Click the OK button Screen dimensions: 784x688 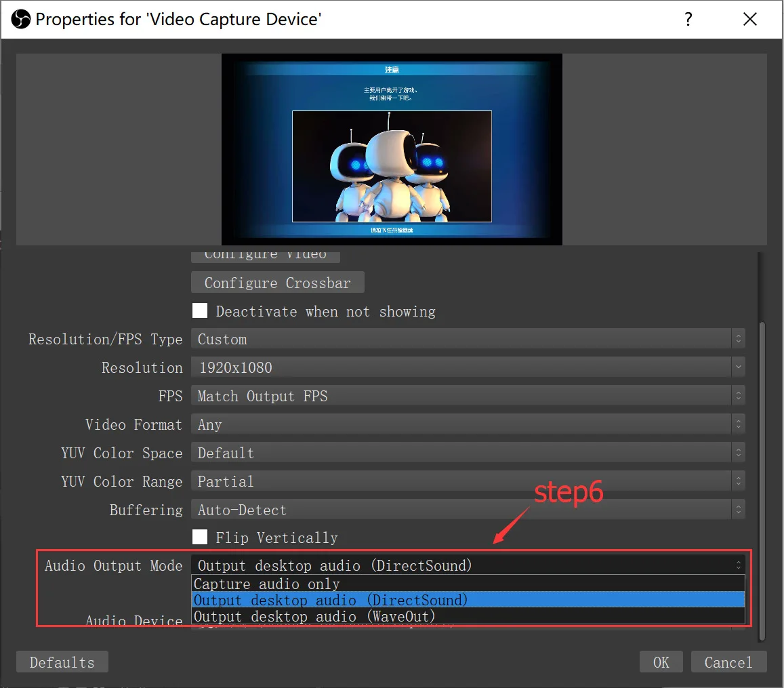click(x=661, y=662)
